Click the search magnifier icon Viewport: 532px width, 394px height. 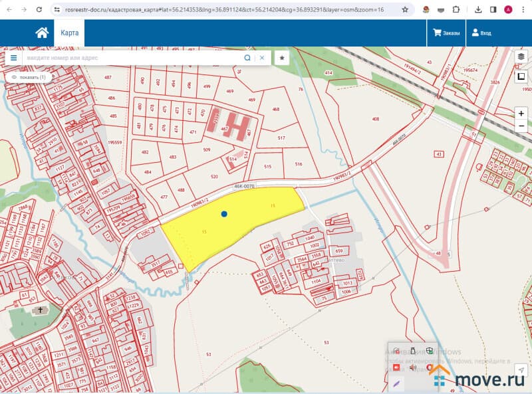[247, 58]
